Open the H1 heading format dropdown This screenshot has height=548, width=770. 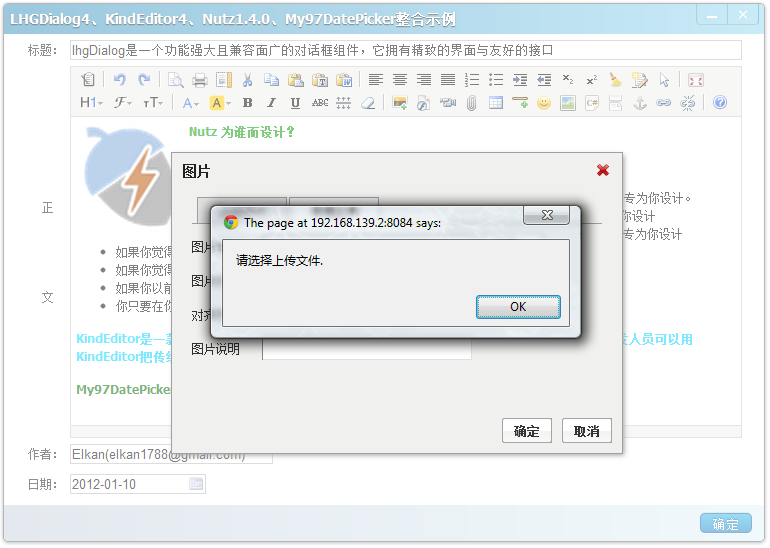(92, 103)
